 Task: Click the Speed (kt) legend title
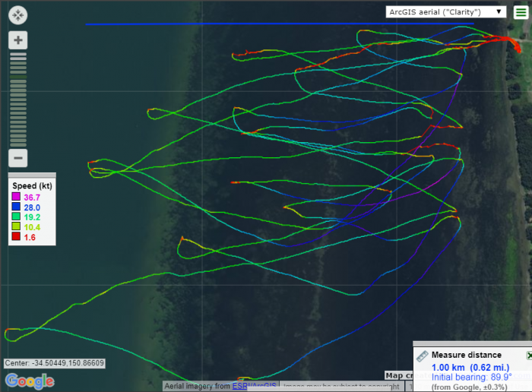point(32,186)
